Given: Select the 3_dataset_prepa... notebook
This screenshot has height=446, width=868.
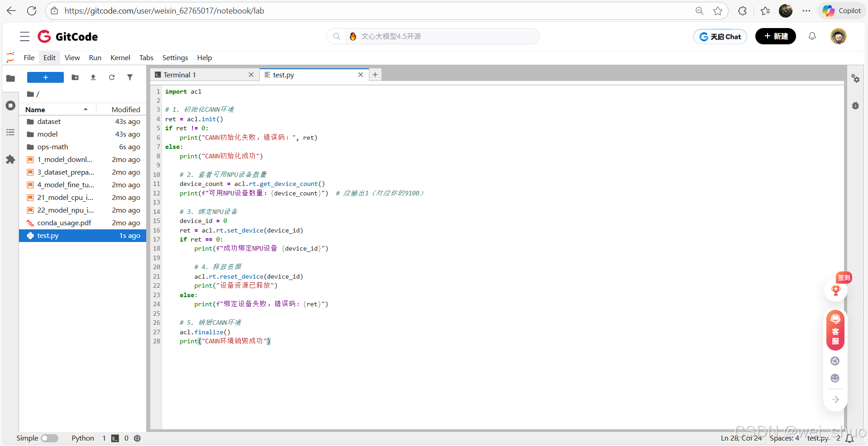Looking at the screenshot, I should (x=82, y=172).
